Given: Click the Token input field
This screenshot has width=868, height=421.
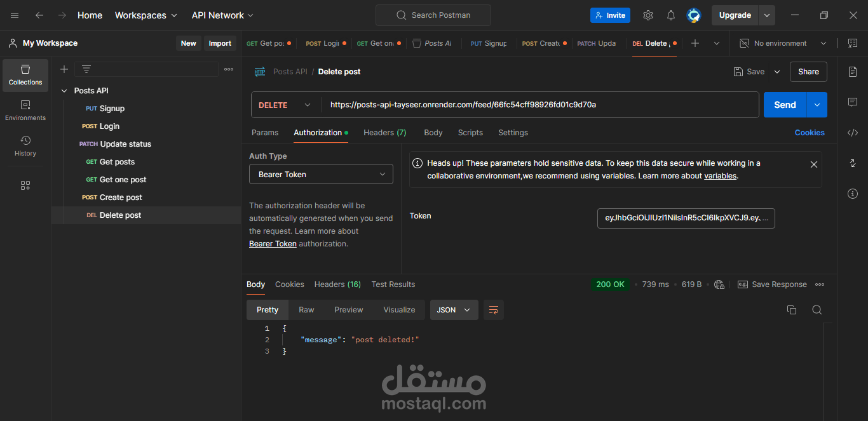Looking at the screenshot, I should pyautogui.click(x=686, y=218).
